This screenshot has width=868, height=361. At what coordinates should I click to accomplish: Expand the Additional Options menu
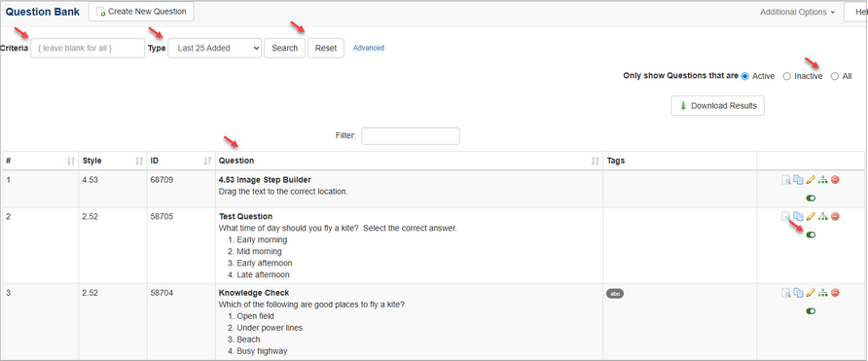797,12
